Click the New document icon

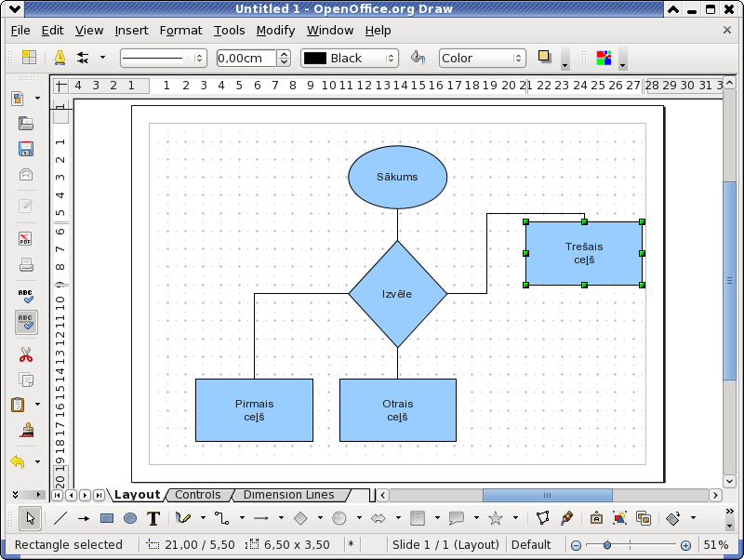(18, 99)
